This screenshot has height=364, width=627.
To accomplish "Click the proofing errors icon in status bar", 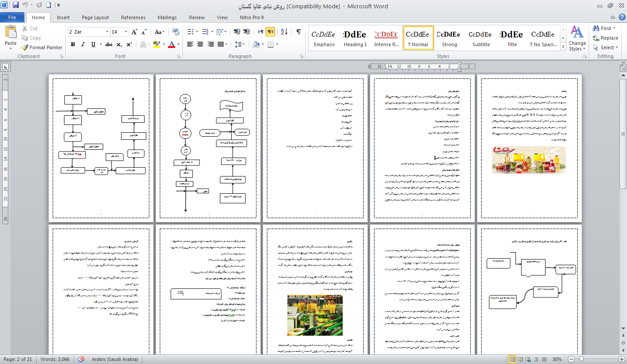I will (81, 359).
